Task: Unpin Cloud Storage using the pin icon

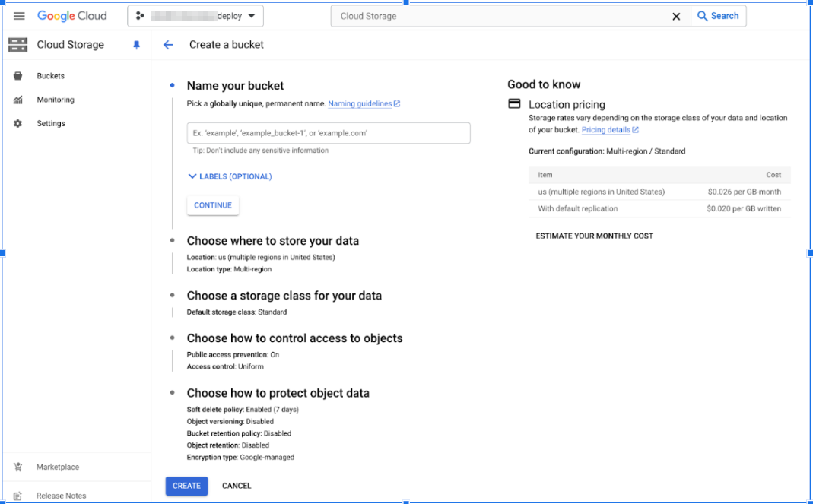Action: [137, 45]
